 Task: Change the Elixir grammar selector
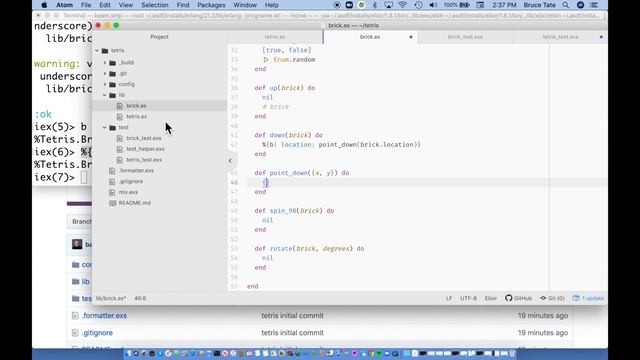click(491, 298)
